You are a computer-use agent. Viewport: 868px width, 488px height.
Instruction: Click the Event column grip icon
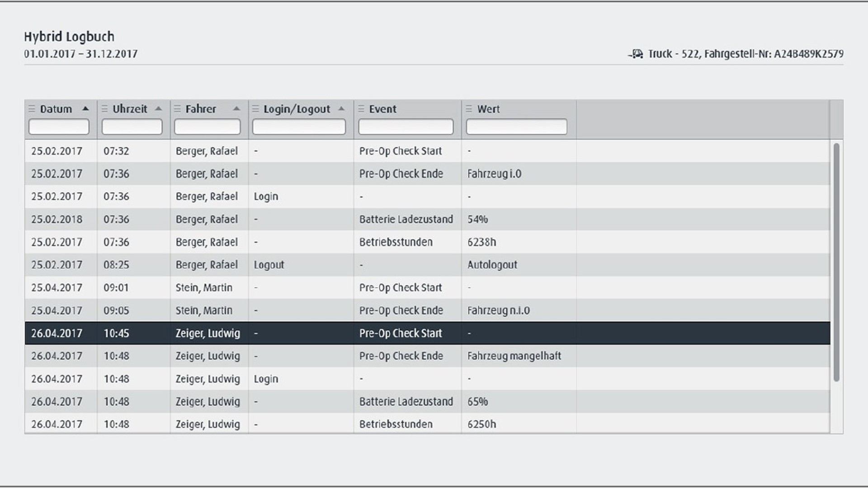point(361,109)
